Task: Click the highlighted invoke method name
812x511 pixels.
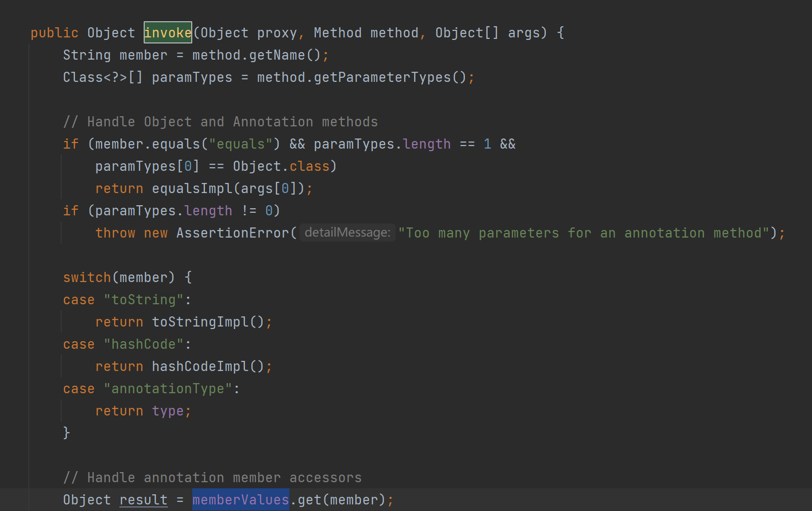Action: click(167, 33)
